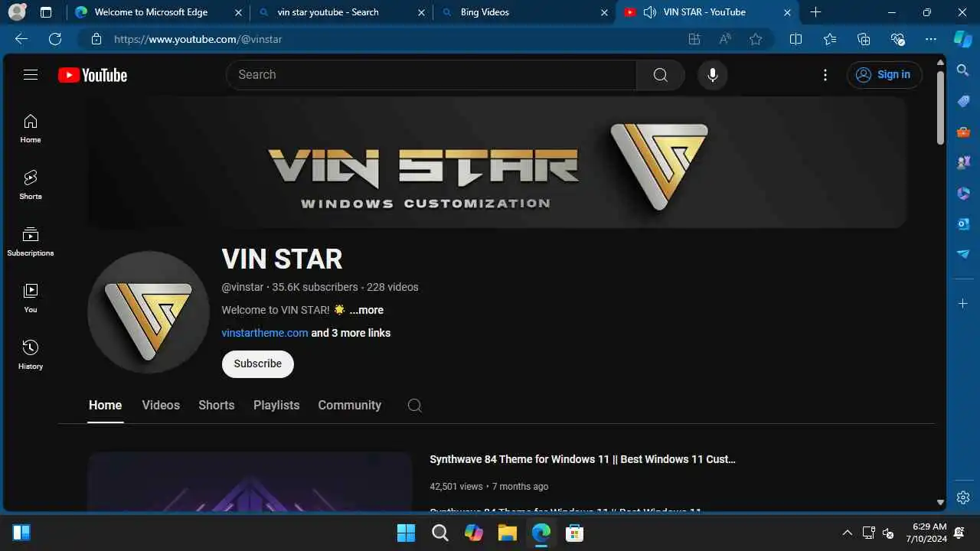This screenshot has height=551, width=980.
Task: Open Tools briefcase in Edge sidebar
Action: coord(963,132)
